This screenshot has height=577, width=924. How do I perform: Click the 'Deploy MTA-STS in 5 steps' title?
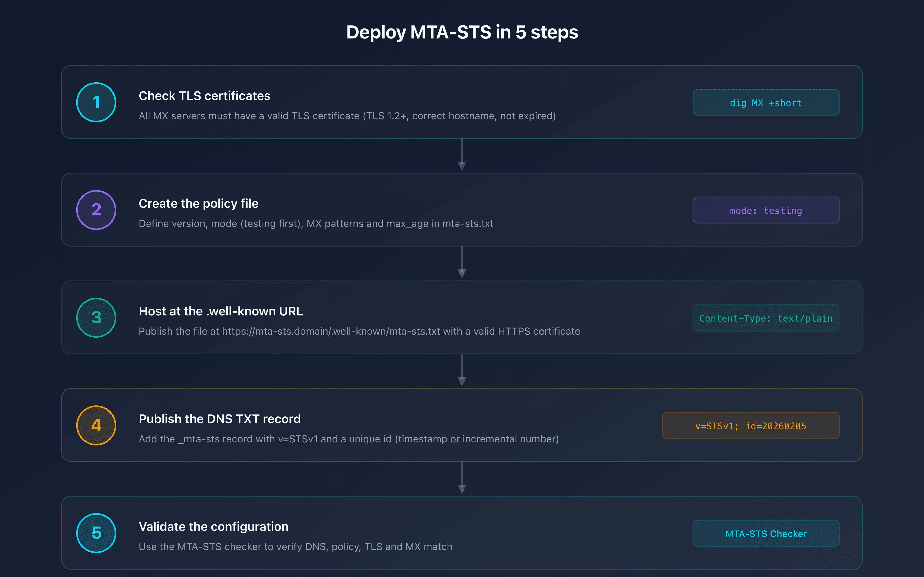click(462, 32)
